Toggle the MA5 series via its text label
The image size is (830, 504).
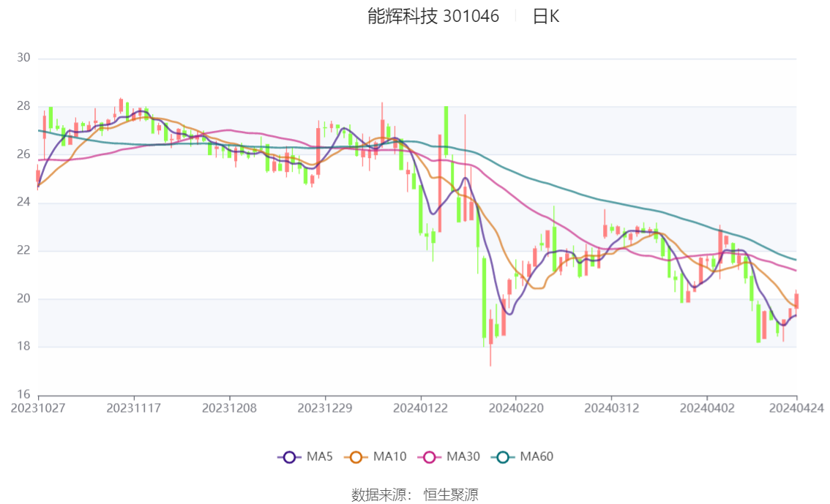click(x=319, y=457)
